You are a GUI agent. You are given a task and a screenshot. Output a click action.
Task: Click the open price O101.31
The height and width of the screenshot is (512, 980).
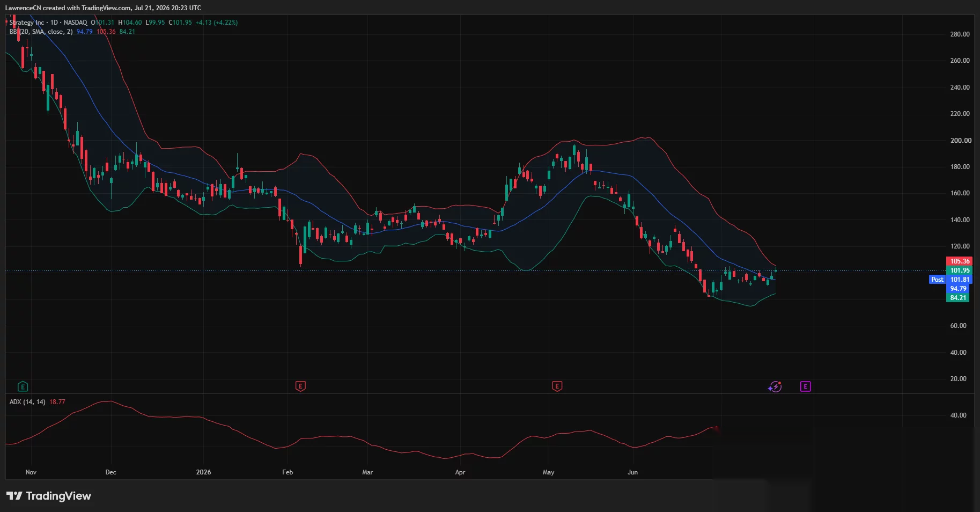pos(102,23)
